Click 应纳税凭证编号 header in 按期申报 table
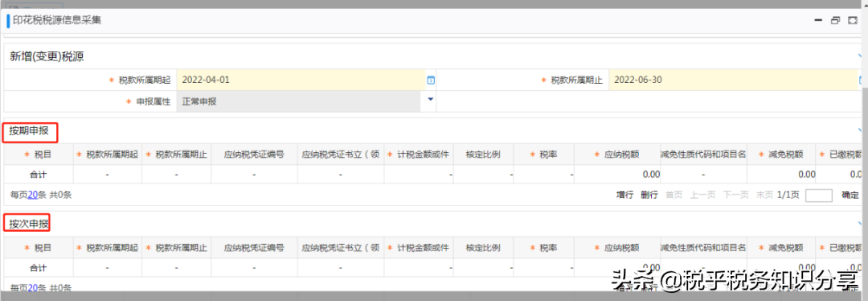868x301 pixels. pos(254,155)
